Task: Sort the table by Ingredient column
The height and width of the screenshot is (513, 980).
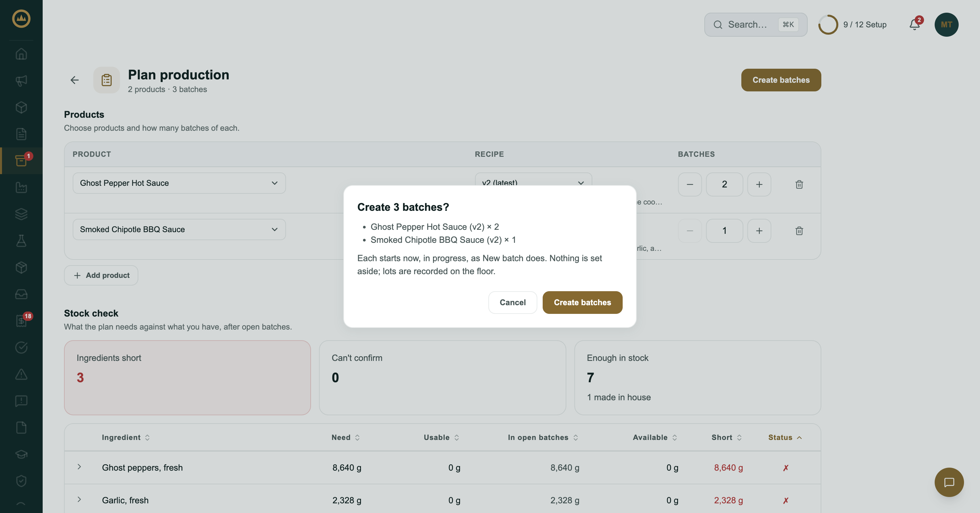Action: (x=126, y=438)
